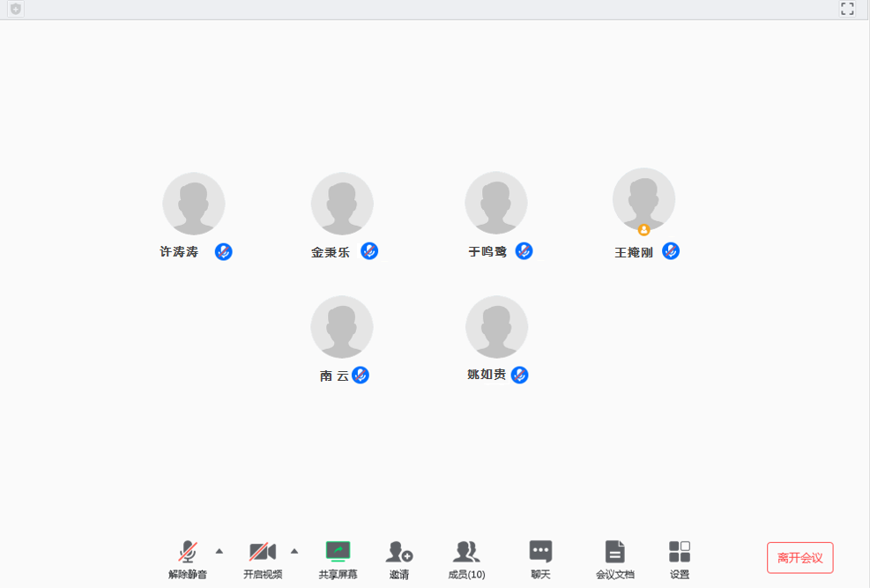Open the Members (成员) list

click(x=466, y=553)
